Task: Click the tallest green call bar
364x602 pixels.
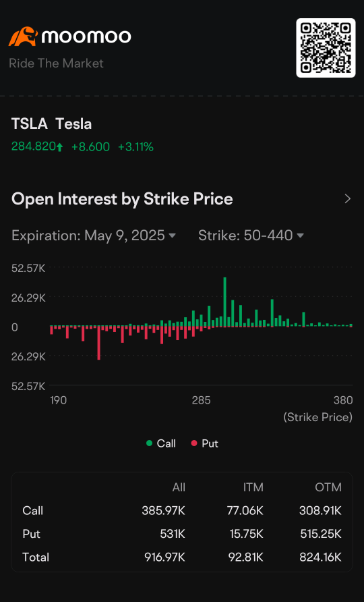Action: [x=224, y=302]
